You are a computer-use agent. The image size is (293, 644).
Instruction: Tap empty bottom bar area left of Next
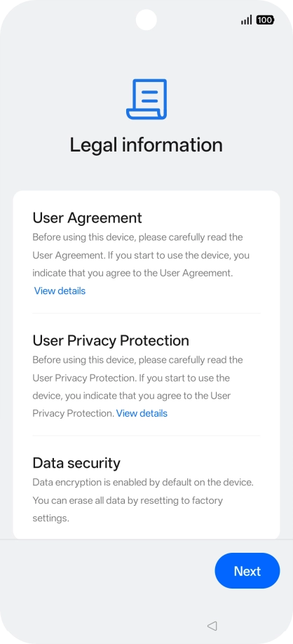(x=107, y=571)
